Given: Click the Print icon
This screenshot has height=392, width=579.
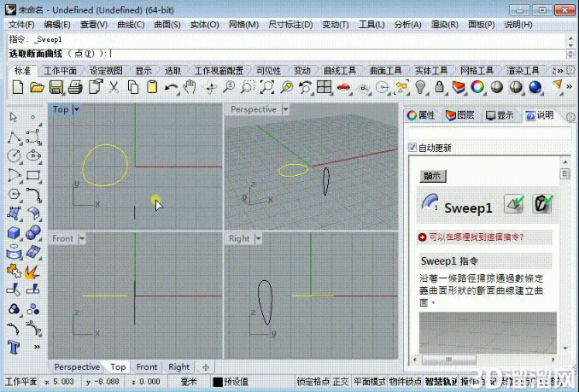Looking at the screenshot, I should (x=75, y=87).
